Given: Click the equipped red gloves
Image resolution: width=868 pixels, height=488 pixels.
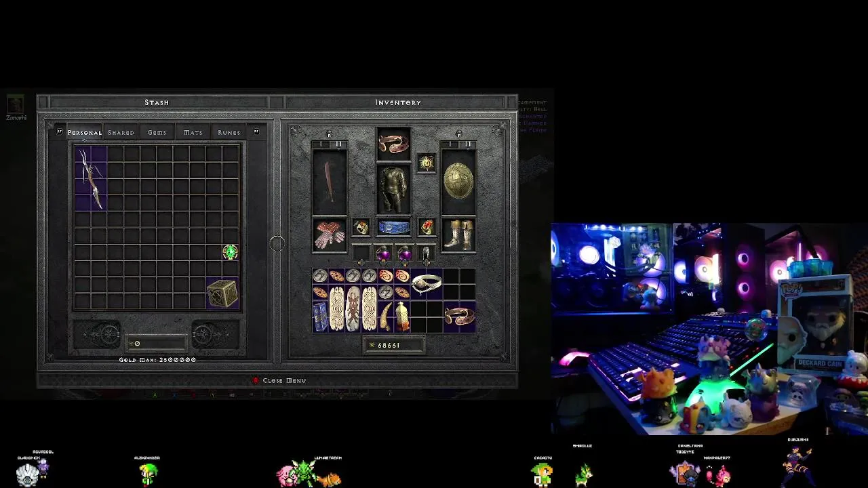Looking at the screenshot, I should coord(330,235).
